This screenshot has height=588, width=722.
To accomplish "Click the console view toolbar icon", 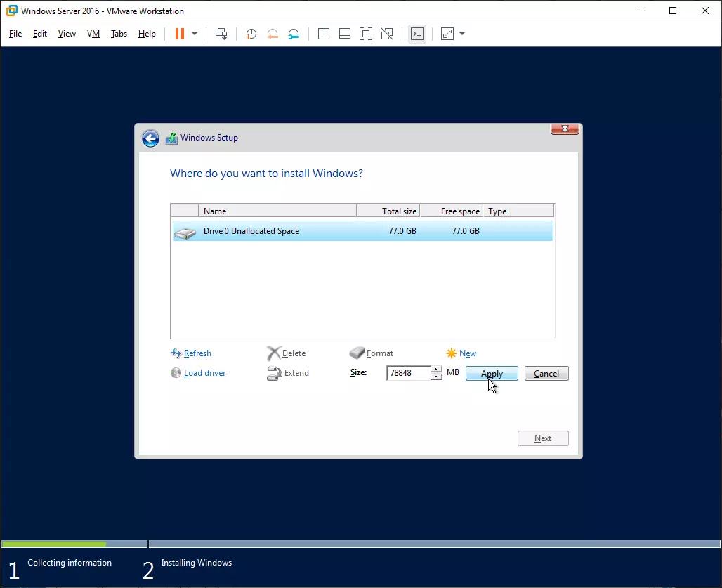I will coord(417,34).
